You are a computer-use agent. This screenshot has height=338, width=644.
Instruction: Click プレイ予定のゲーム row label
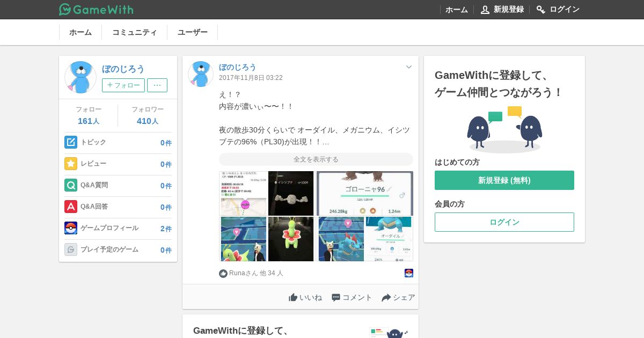coord(109,249)
